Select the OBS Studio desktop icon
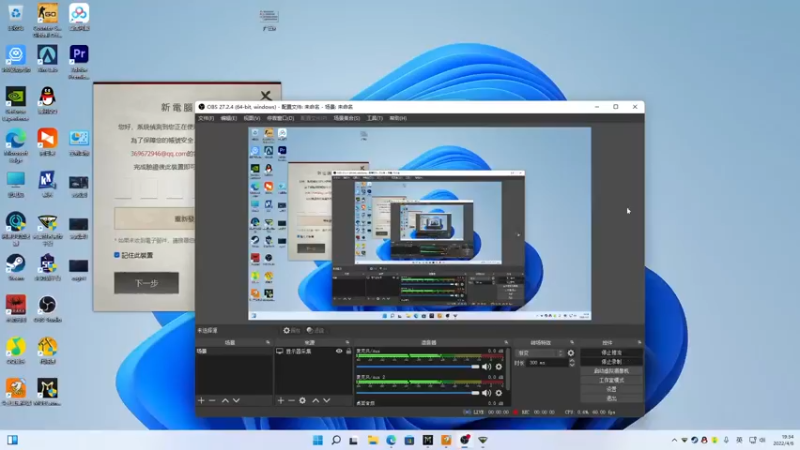This screenshot has height=450, width=800. click(x=47, y=309)
